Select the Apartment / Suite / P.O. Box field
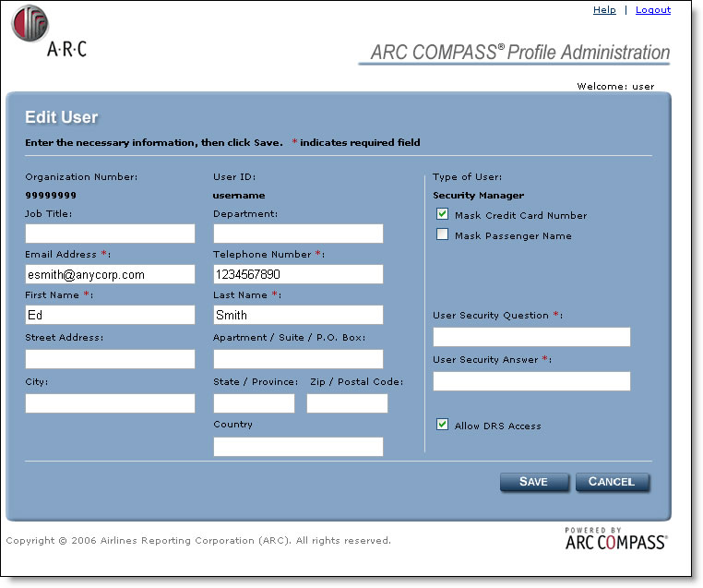 [298, 359]
